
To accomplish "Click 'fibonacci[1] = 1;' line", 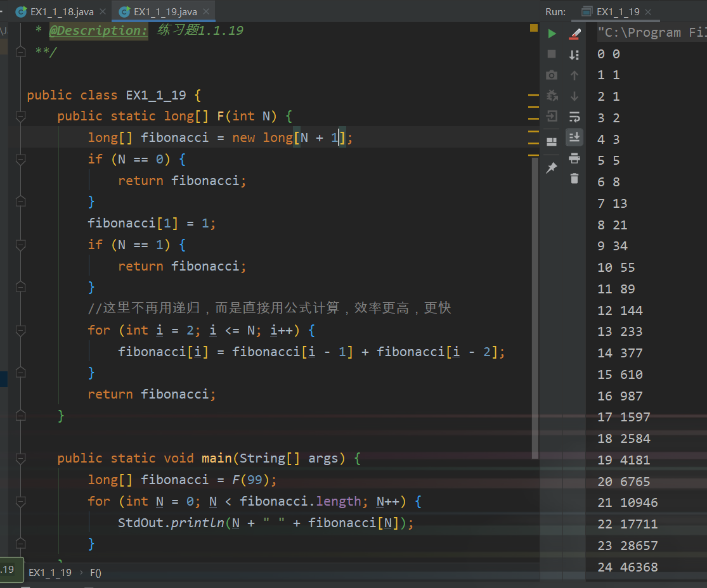I will click(x=152, y=224).
